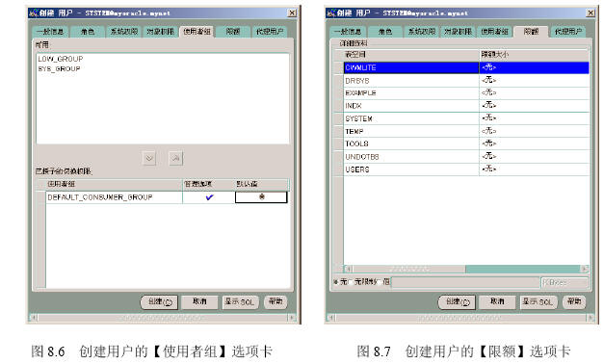Select SYS_GROUP in the available list

click(x=59, y=69)
